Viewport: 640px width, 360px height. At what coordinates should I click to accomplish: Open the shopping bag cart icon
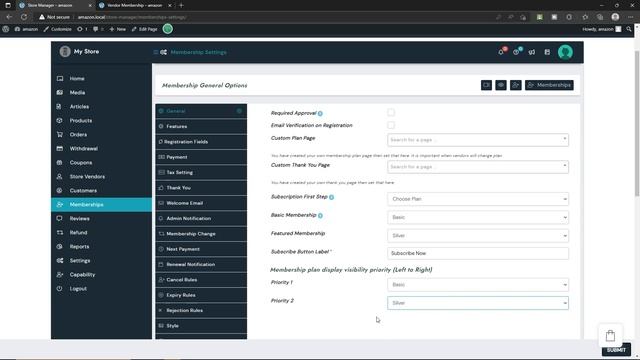pos(610,336)
